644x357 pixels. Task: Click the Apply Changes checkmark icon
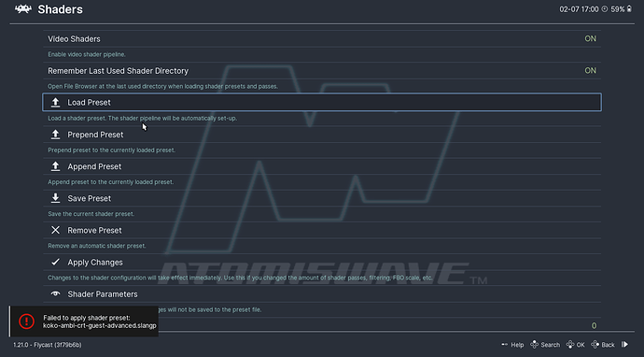(x=55, y=262)
